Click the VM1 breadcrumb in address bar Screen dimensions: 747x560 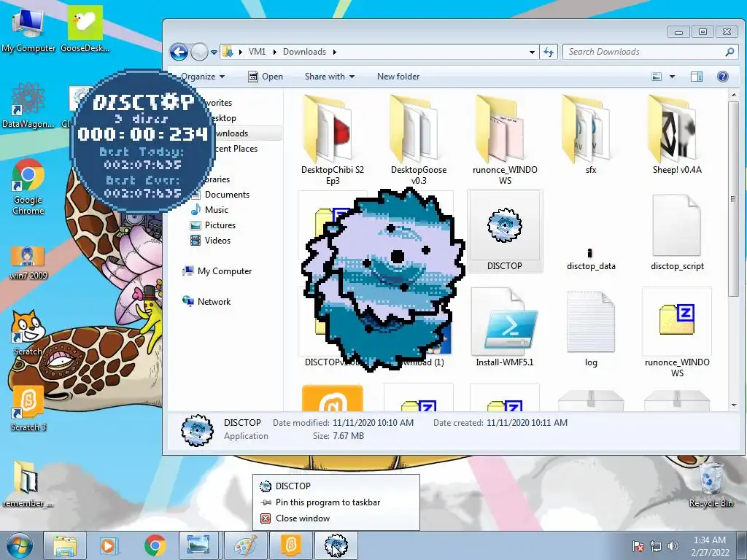[x=257, y=52]
